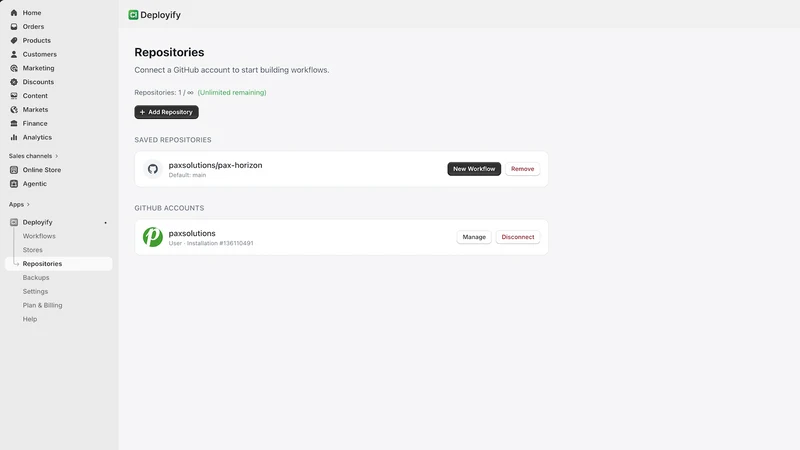Image resolution: width=800 pixels, height=450 pixels.
Task: Select Deployify app in sidebar
Action: (37, 222)
